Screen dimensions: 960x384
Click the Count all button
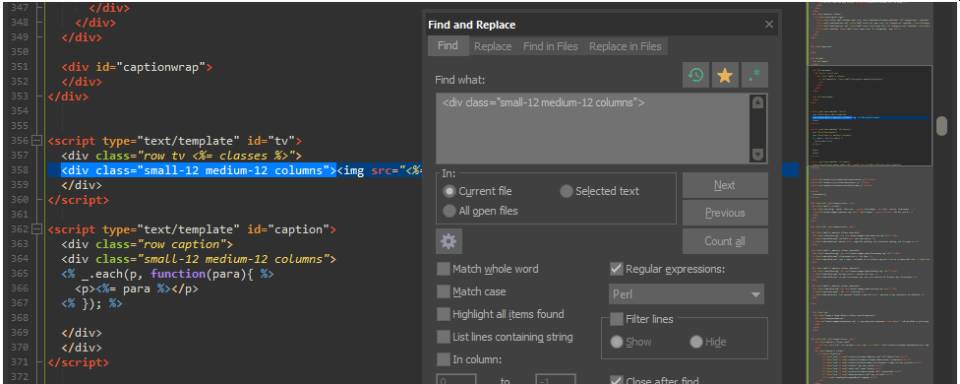click(725, 241)
